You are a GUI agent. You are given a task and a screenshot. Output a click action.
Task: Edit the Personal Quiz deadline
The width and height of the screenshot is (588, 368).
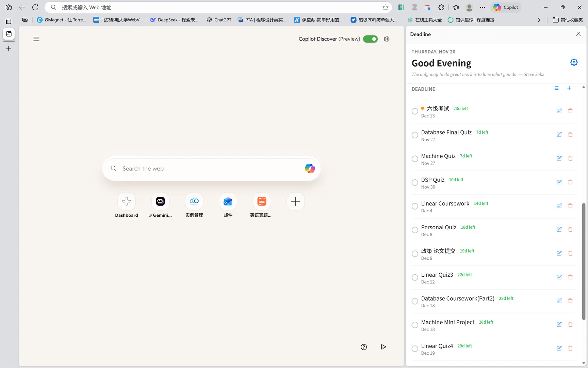(559, 229)
